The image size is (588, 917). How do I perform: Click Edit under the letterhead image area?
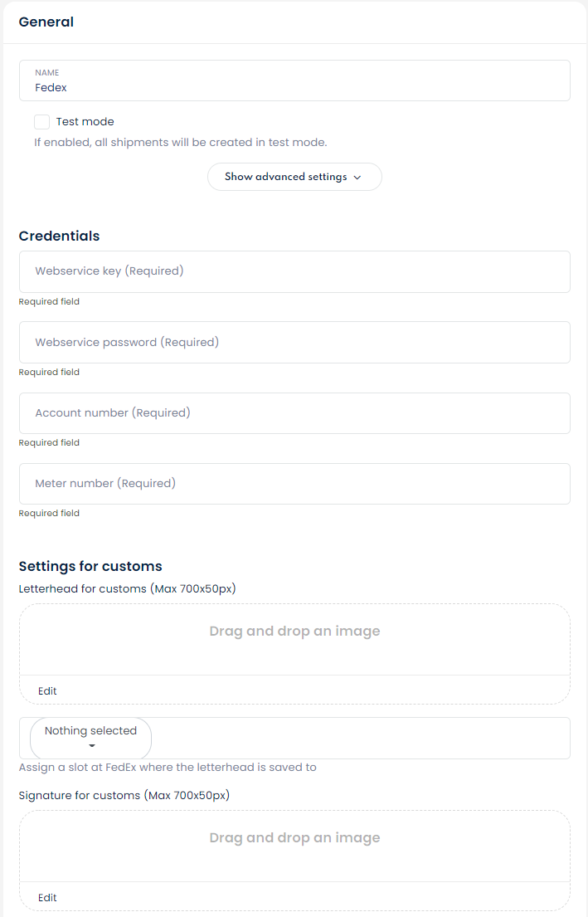[47, 690]
